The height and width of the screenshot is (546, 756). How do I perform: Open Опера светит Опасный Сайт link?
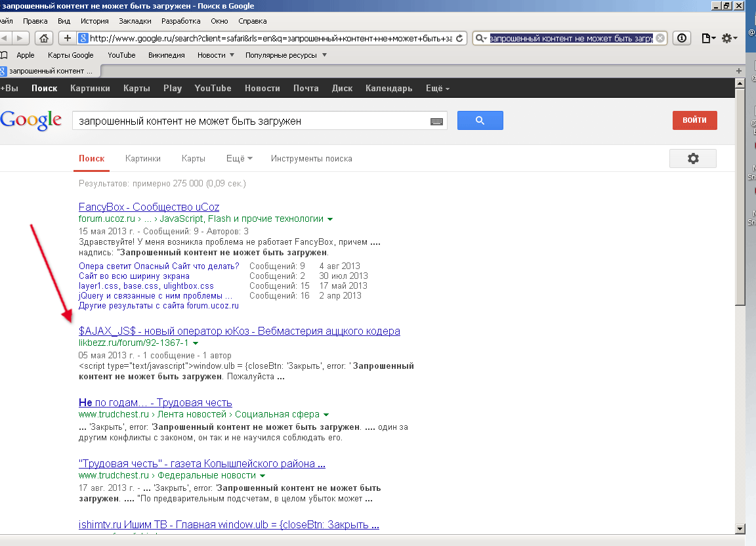click(159, 266)
